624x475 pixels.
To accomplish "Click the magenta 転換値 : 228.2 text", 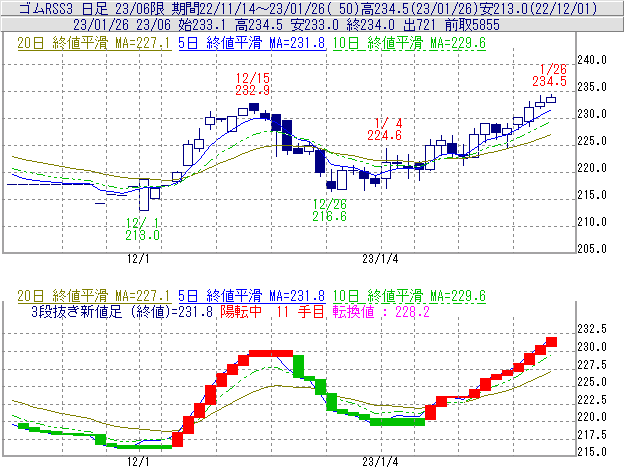I will (x=381, y=311).
